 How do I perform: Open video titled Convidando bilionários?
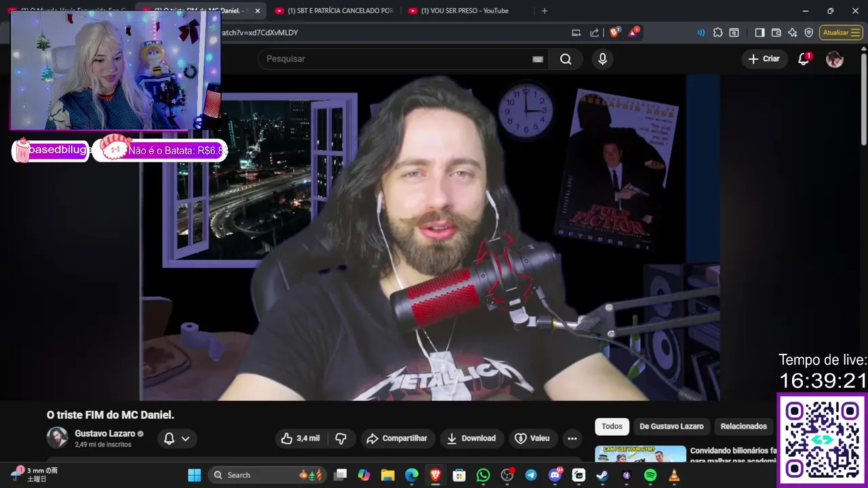pos(734,455)
